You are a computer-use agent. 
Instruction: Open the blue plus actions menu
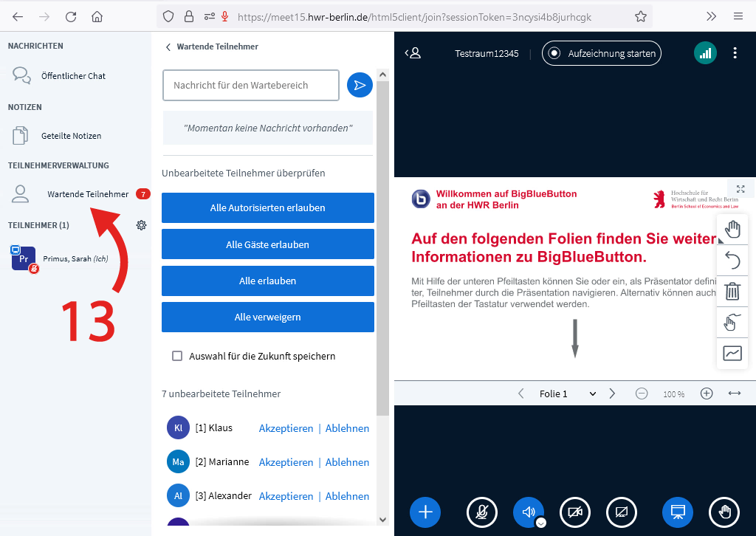click(425, 512)
